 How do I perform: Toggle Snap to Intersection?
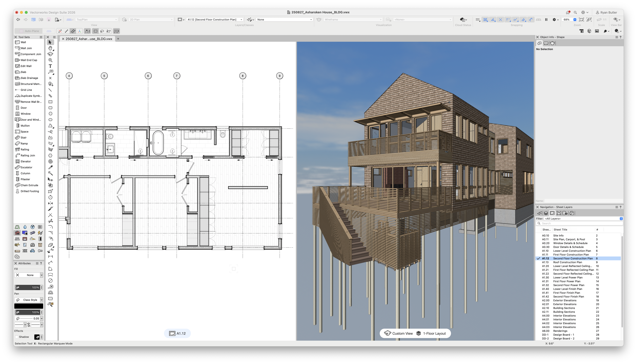click(x=501, y=20)
